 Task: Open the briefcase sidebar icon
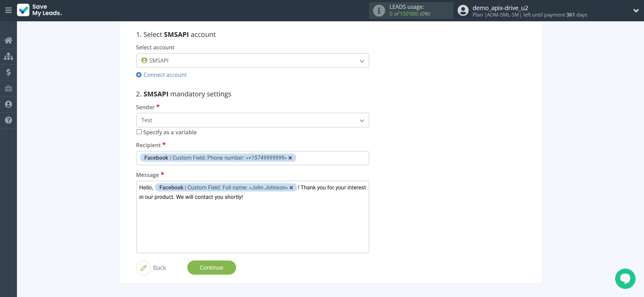point(8,88)
